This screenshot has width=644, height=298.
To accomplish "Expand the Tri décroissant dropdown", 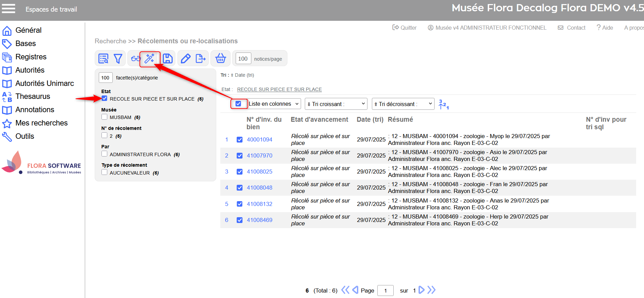I will coord(403,104).
